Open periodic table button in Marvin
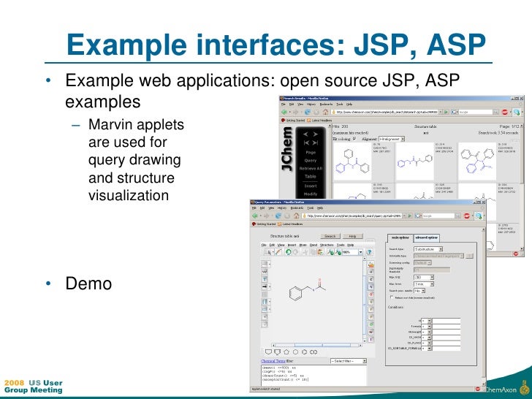Viewport: 532px width, 399px height. 370,265
